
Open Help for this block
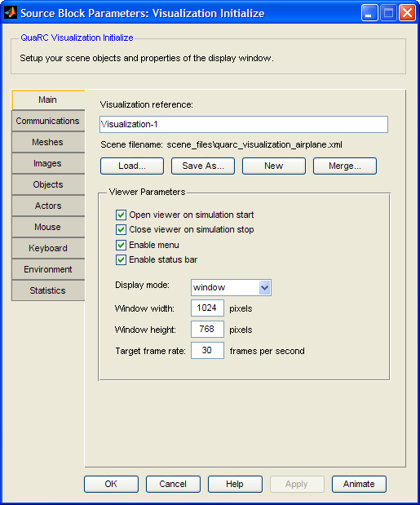pos(235,484)
